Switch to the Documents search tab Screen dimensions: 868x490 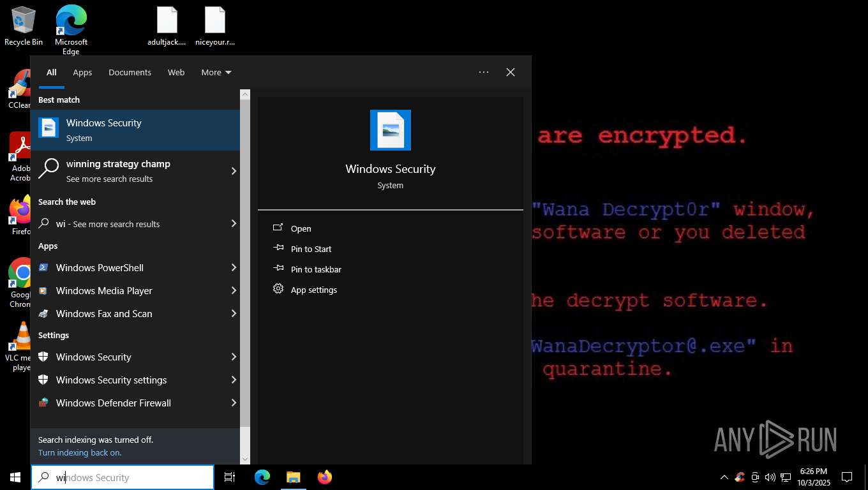[x=130, y=72]
